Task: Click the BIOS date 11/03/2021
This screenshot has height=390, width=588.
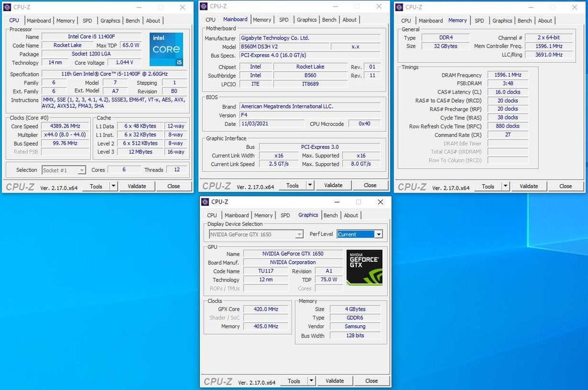Action: [272, 124]
